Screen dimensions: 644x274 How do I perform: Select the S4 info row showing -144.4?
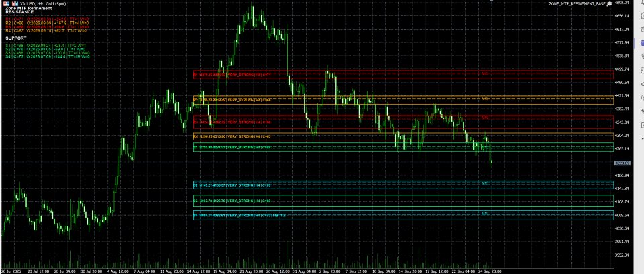[47, 56]
